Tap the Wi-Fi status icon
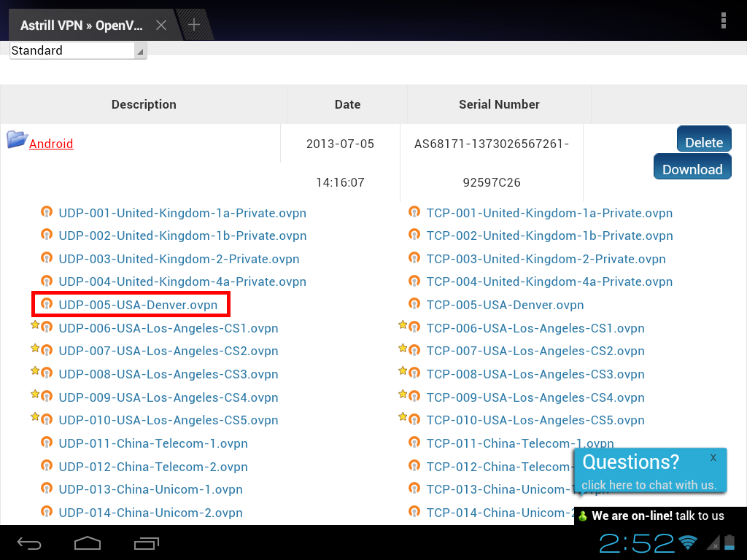The width and height of the screenshot is (747, 560). (x=687, y=542)
